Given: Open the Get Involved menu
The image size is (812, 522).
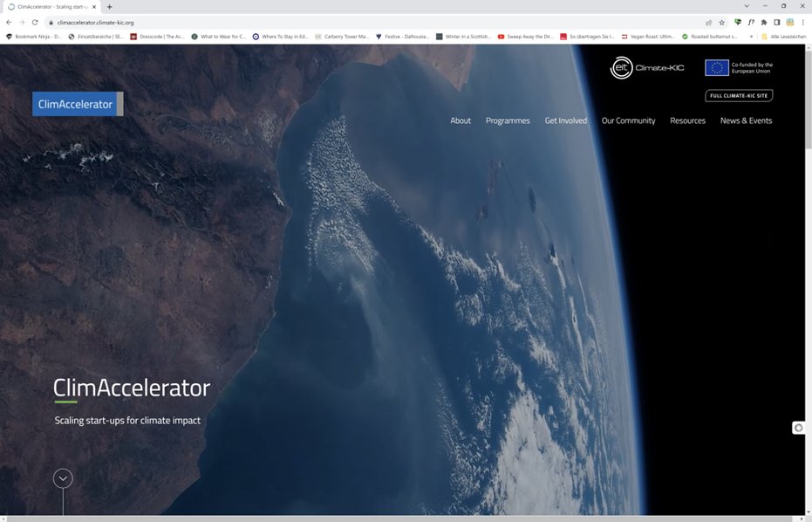Looking at the screenshot, I should tap(565, 120).
